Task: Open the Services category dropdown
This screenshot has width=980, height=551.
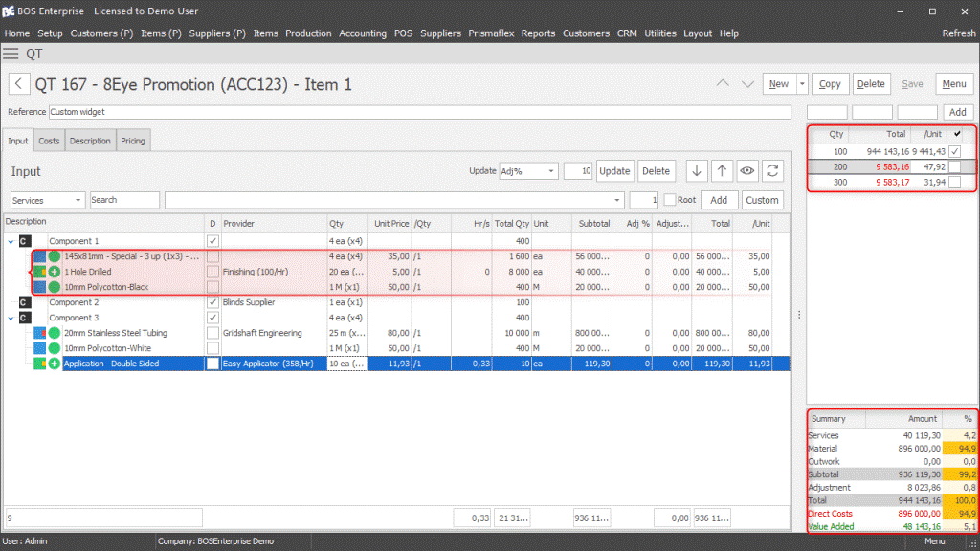Action: pos(78,201)
